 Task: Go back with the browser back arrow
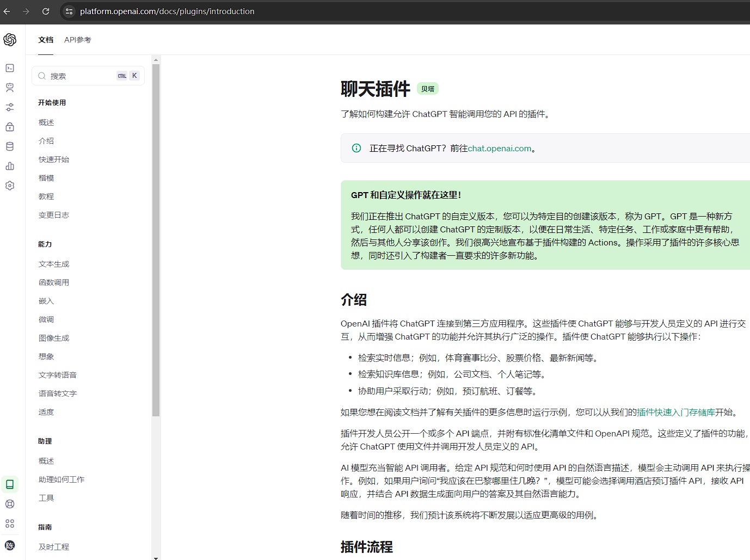[7, 11]
